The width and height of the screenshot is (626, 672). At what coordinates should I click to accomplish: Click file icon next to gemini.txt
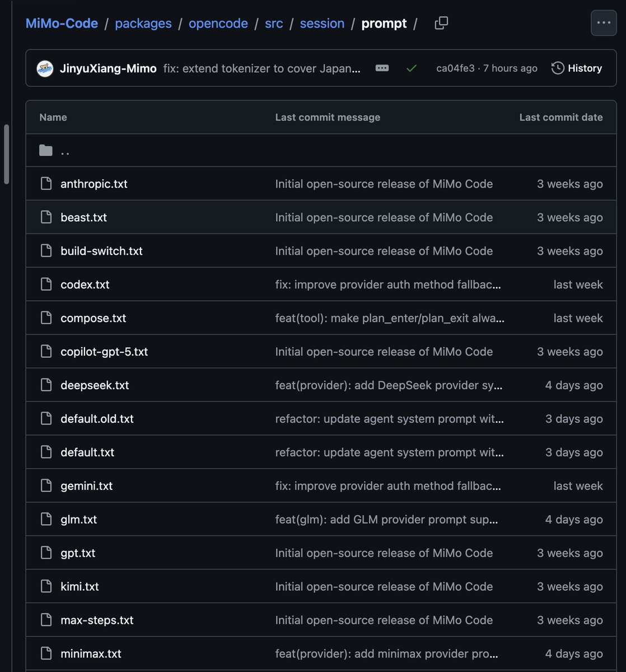pyautogui.click(x=46, y=486)
